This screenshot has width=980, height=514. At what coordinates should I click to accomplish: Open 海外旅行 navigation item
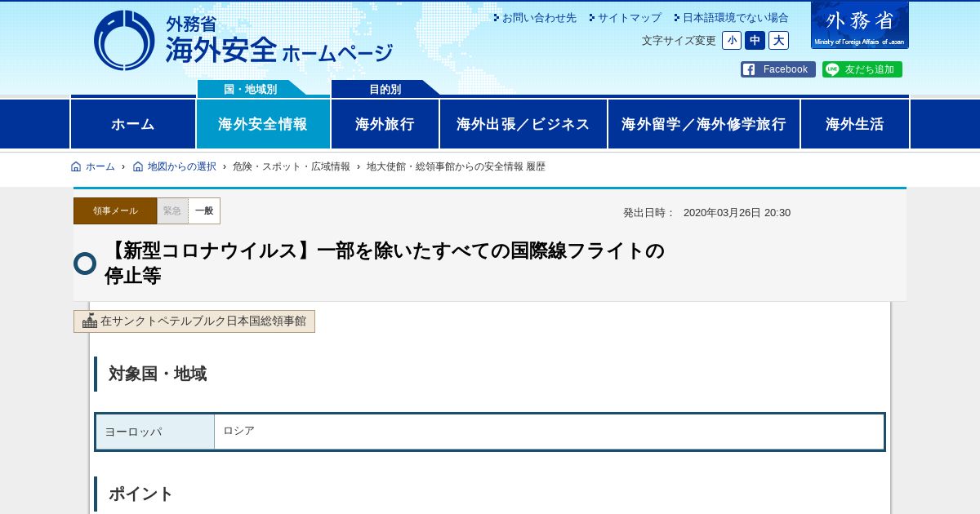point(385,124)
